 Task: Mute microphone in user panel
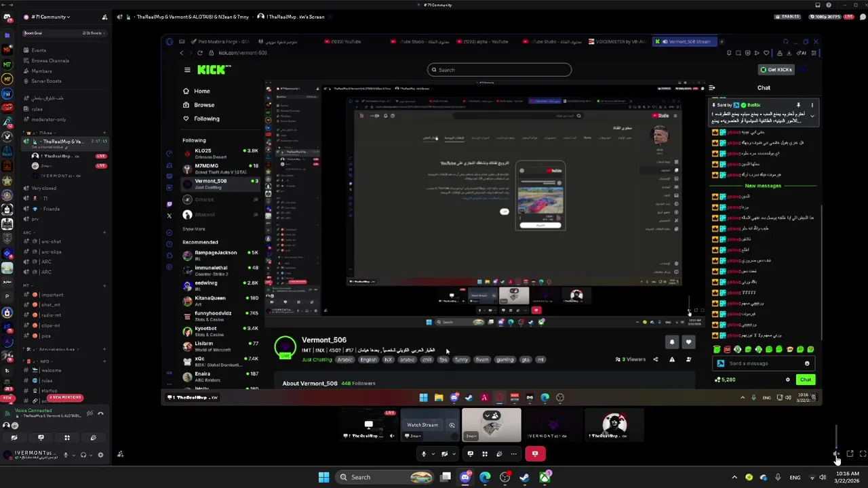(66, 455)
